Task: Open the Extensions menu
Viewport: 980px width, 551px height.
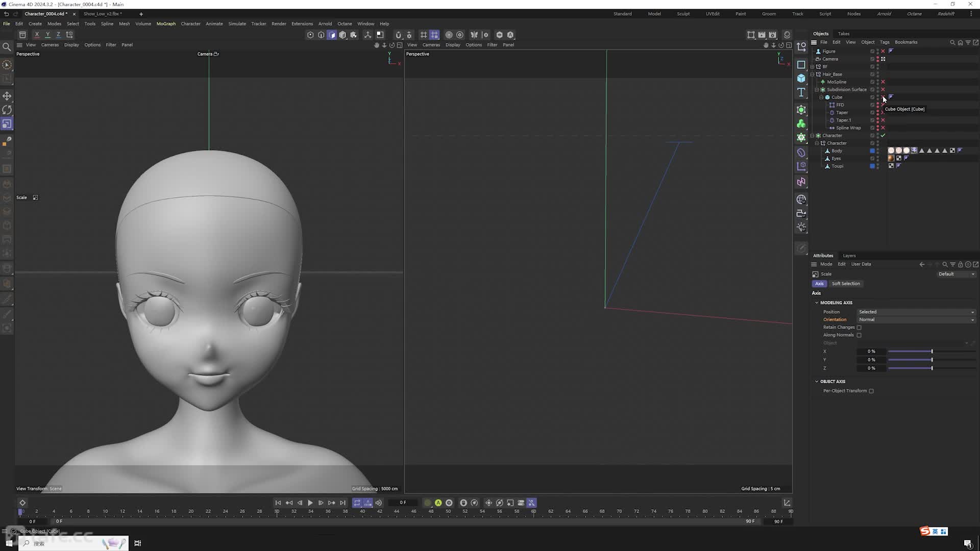Action: pyautogui.click(x=302, y=23)
